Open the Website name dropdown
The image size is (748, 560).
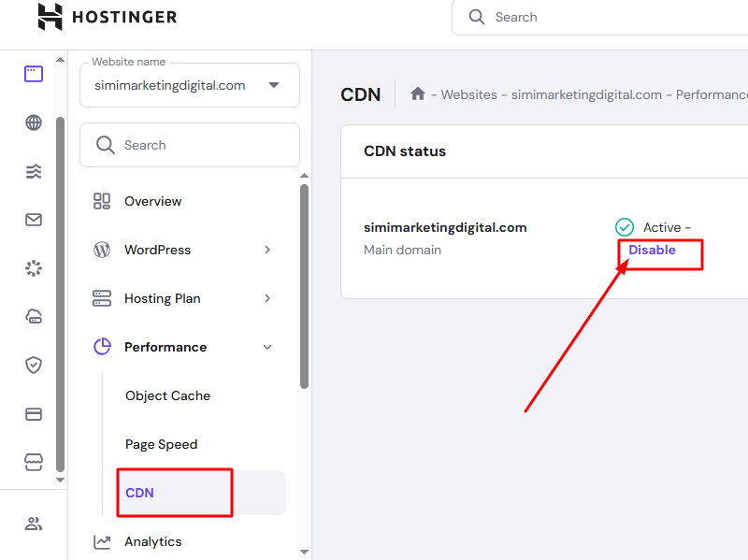[x=190, y=85]
